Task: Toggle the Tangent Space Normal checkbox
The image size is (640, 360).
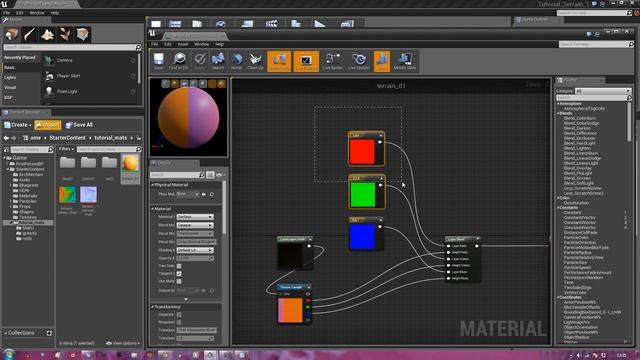Action: point(179,273)
